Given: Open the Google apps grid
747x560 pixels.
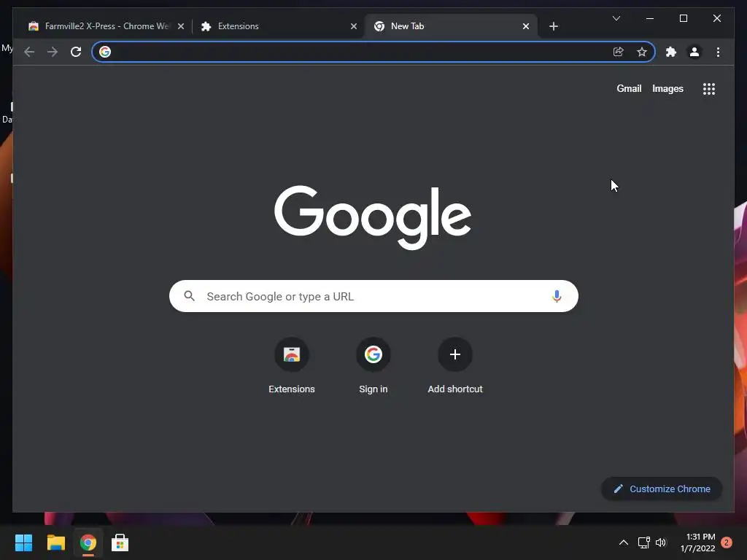Looking at the screenshot, I should pos(709,89).
